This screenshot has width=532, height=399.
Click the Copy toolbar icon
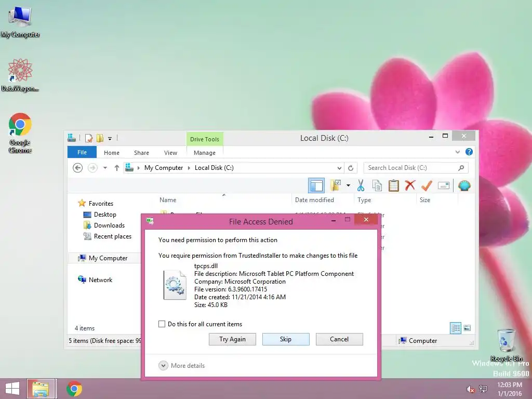[x=377, y=185]
